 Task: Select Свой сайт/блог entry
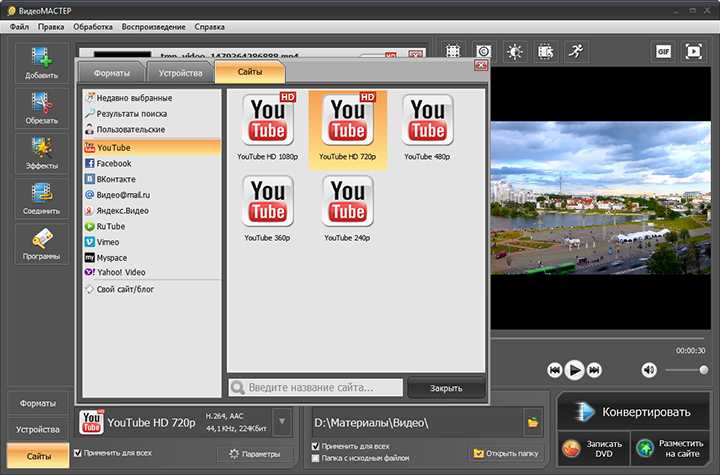point(152,289)
